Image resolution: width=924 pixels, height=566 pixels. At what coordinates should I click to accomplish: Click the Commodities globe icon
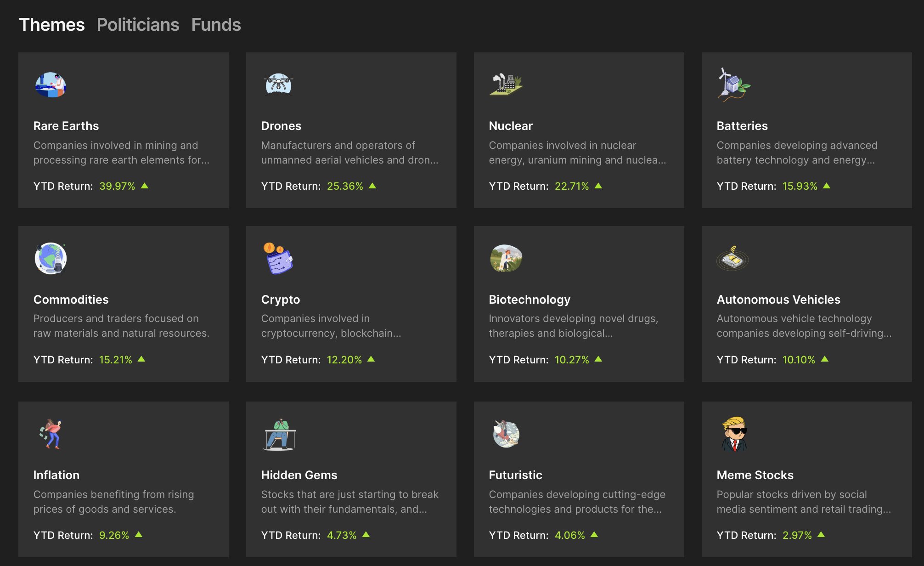pyautogui.click(x=51, y=258)
